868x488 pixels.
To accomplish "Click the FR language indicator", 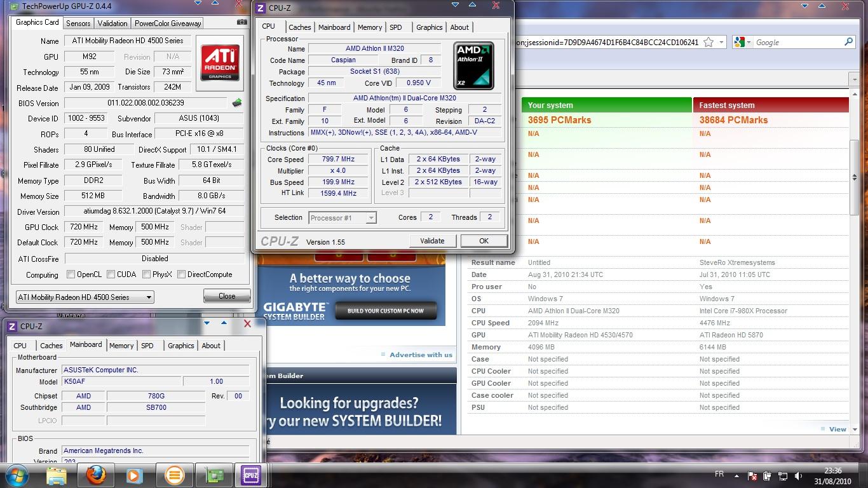I will pyautogui.click(x=719, y=474).
